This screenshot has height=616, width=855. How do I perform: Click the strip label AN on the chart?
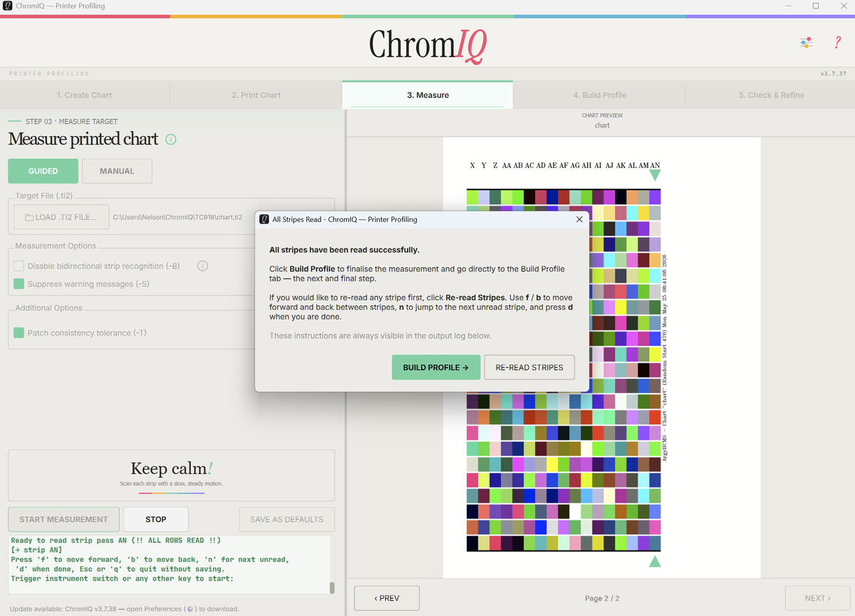(655, 165)
